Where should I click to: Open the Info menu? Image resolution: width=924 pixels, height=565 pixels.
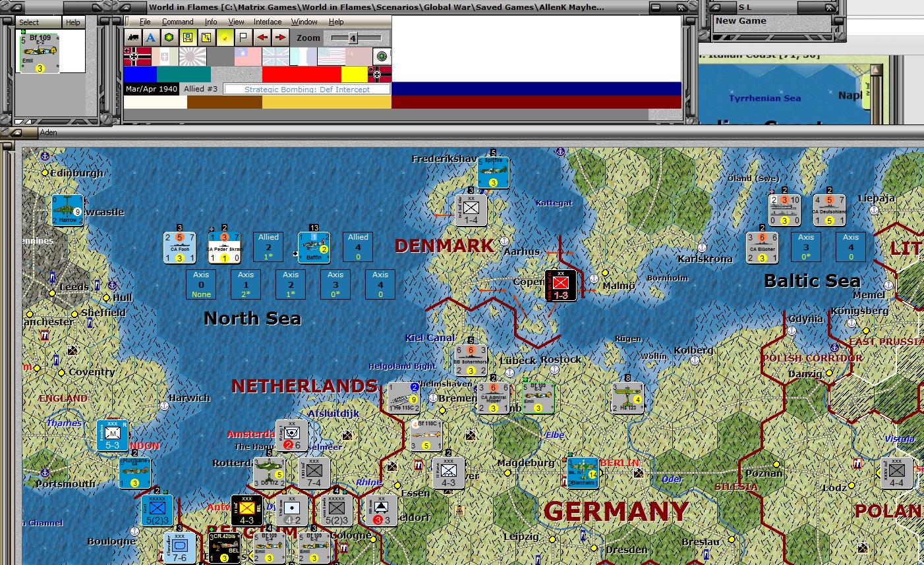(x=211, y=22)
